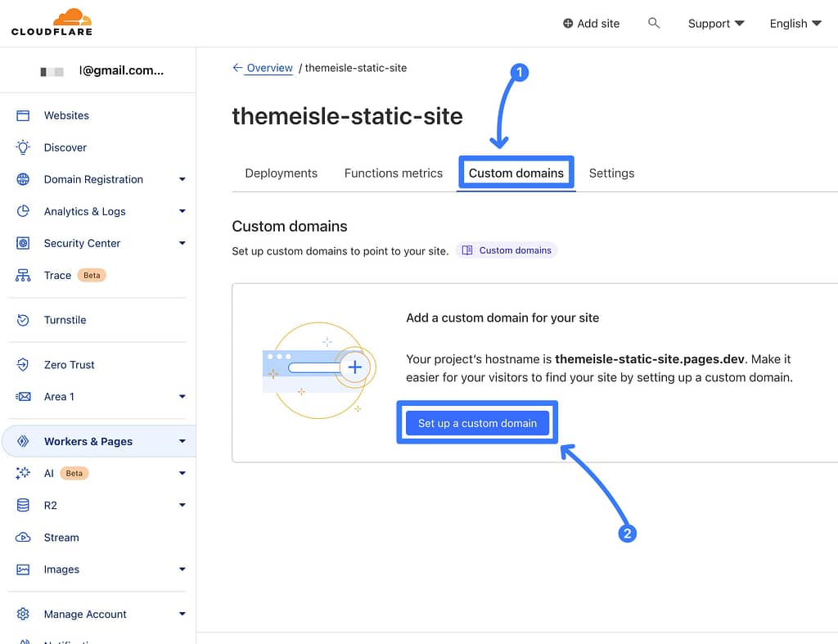Expand Images menu arrow
This screenshot has height=644, width=838.
[x=182, y=570]
